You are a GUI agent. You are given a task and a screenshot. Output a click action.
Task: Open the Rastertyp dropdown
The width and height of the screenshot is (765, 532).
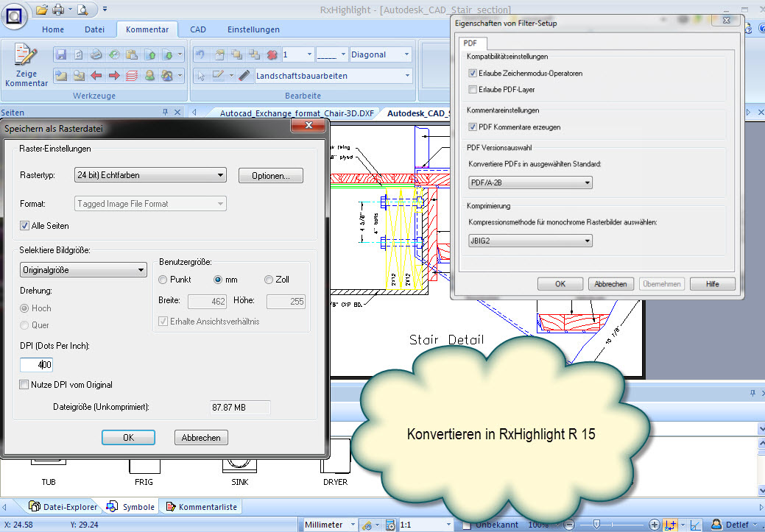[x=150, y=175]
